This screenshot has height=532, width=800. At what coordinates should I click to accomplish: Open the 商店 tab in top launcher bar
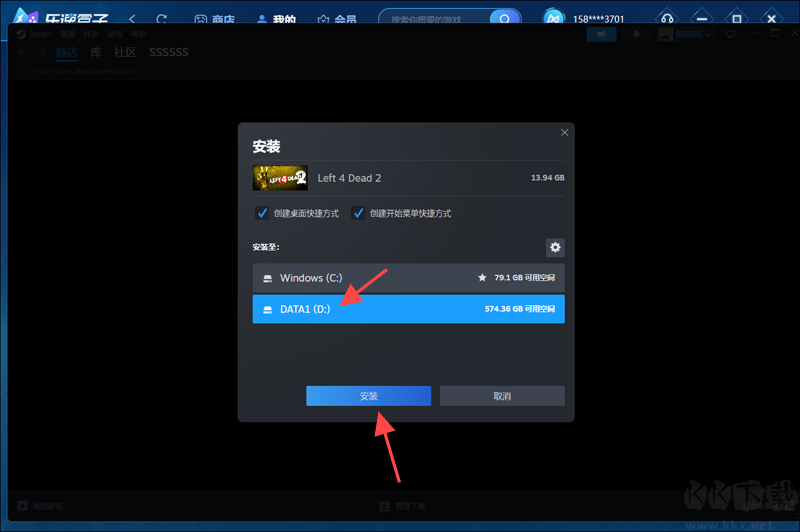pyautogui.click(x=215, y=19)
